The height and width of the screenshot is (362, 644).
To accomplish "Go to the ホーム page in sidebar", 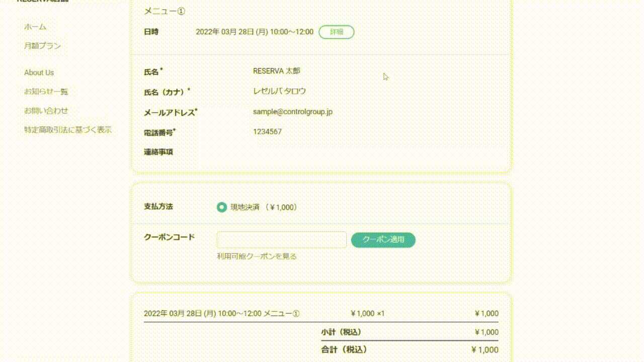I will [35, 27].
